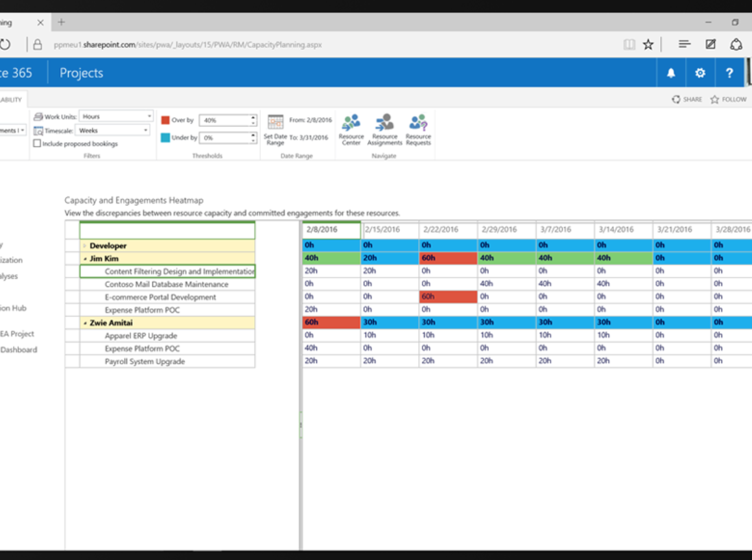752x560 pixels.
Task: Click the browser share icon
Action: 736,45
